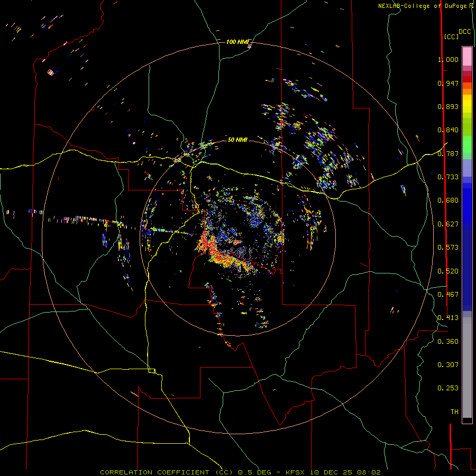Click the 50 NMI range ring label

coord(237,140)
